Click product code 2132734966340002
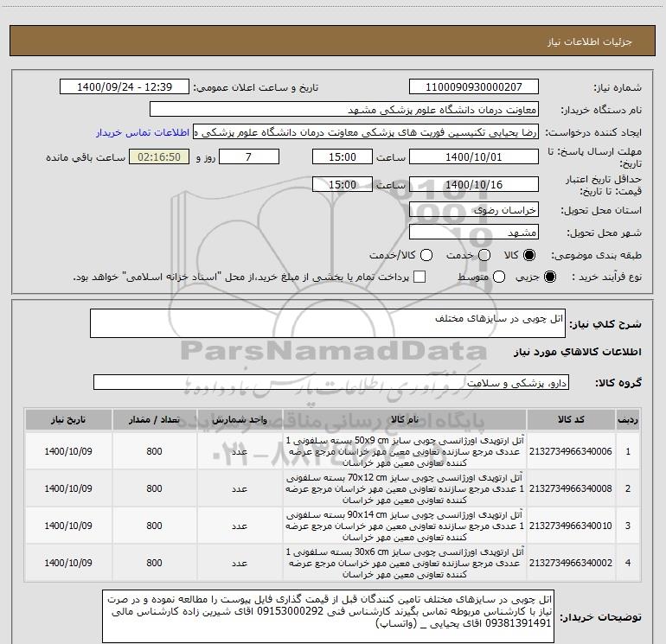This screenshot has height=644, width=666. click(571, 563)
